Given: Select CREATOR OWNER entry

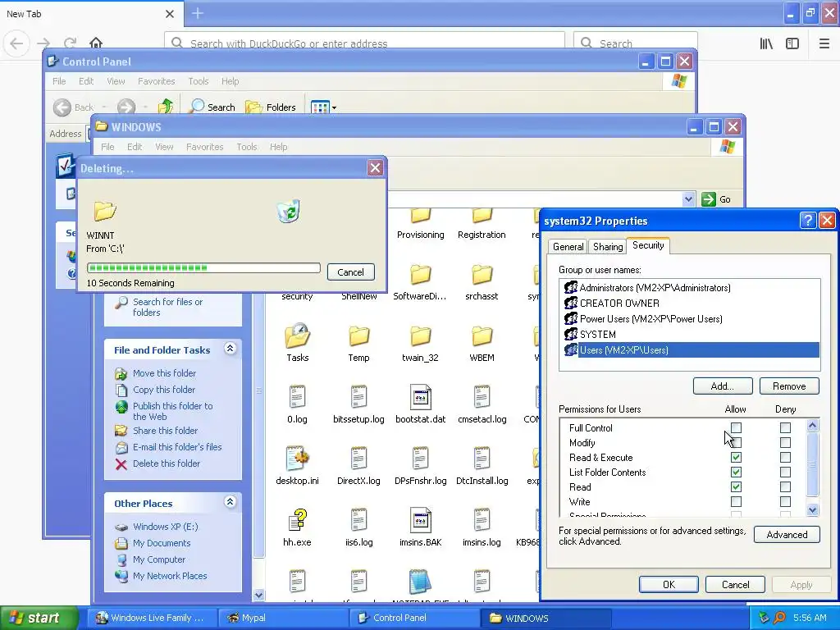Looking at the screenshot, I should pyautogui.click(x=689, y=304).
